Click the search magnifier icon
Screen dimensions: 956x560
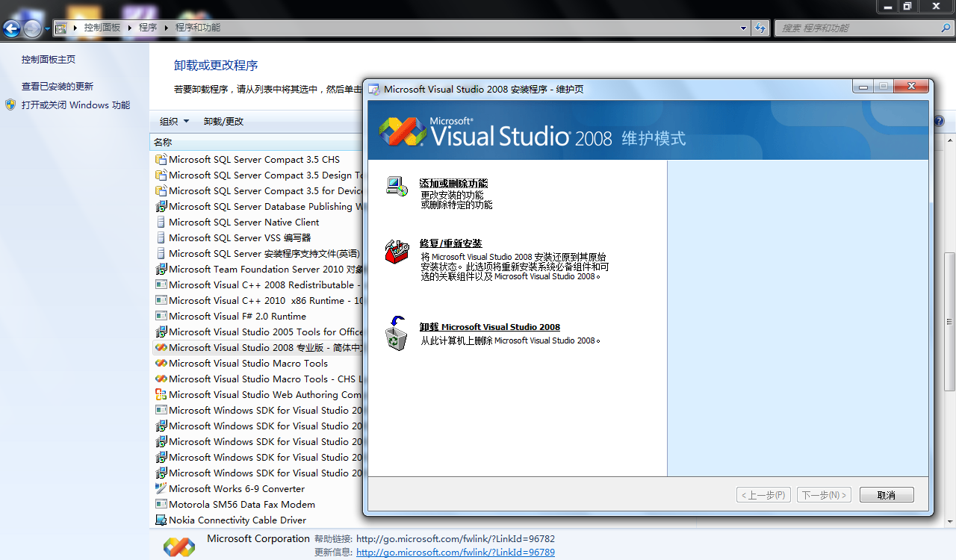pos(946,28)
